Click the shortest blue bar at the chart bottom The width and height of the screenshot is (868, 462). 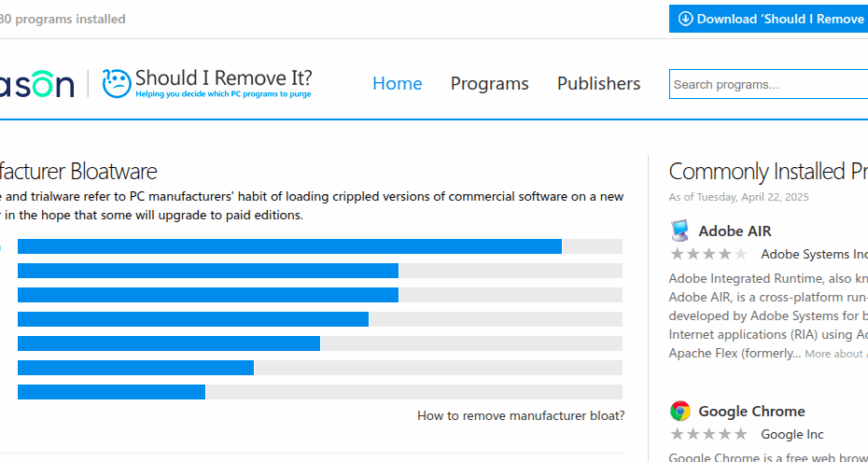111,392
